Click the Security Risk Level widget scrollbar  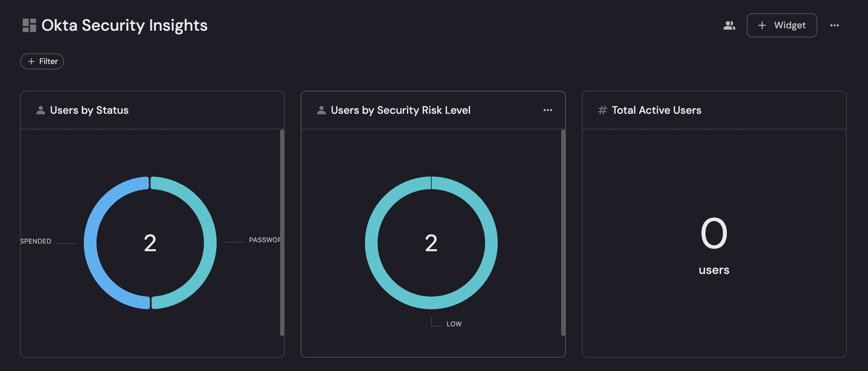point(563,232)
